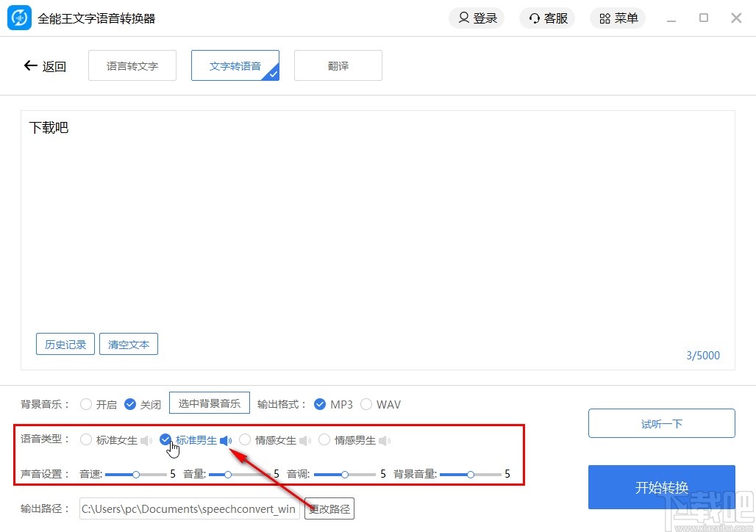Image resolution: width=756 pixels, height=532 pixels.
Task: Open 历史记录 to view history
Action: 65,344
